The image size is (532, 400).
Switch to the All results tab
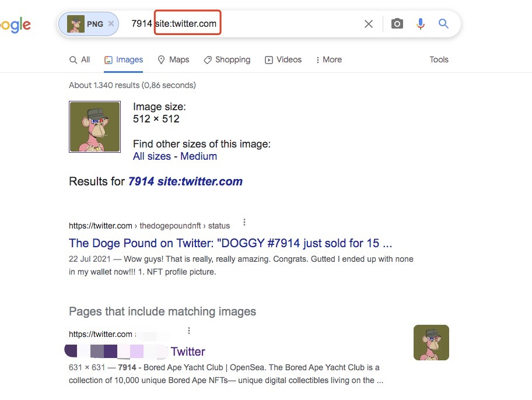pyautogui.click(x=80, y=59)
